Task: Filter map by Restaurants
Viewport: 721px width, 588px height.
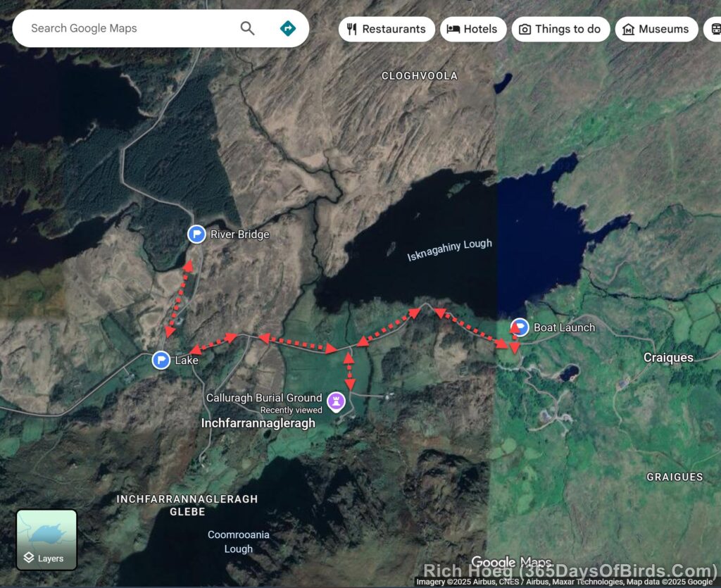Action: 387,29
